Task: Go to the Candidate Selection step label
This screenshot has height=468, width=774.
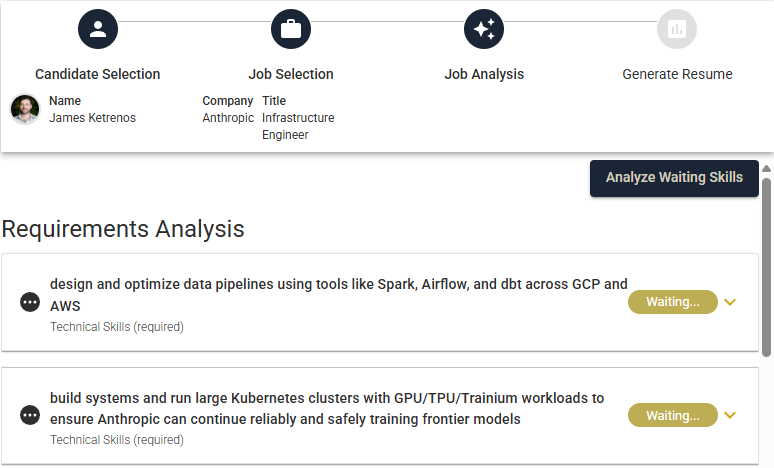Action: 98,74
